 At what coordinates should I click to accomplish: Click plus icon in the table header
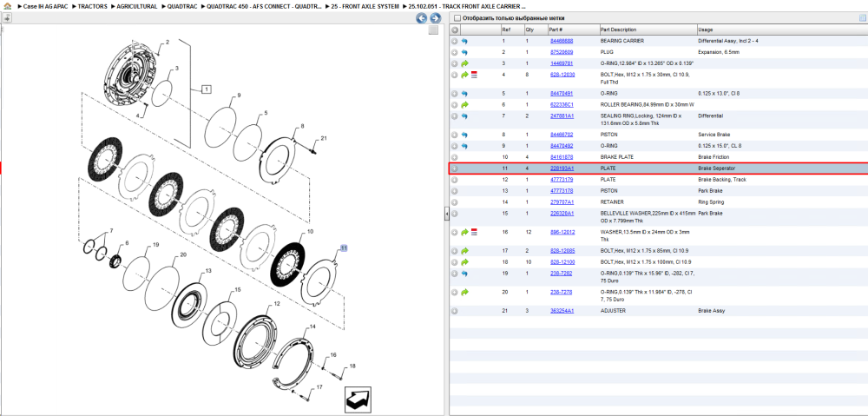pyautogui.click(x=455, y=30)
